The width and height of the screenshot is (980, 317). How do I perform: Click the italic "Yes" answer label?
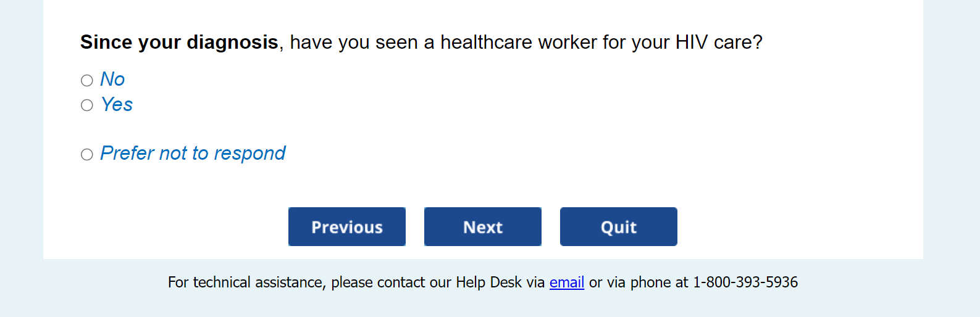click(117, 105)
